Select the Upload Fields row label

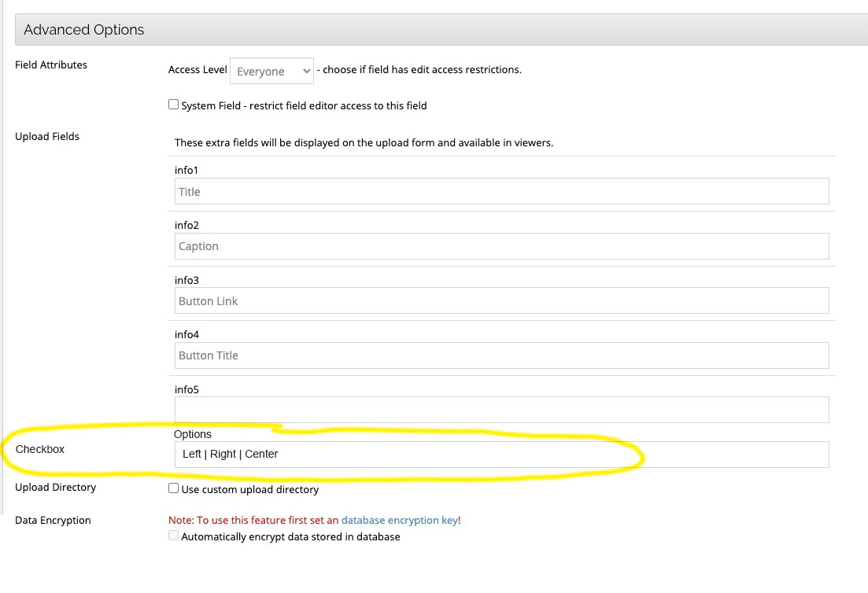click(x=47, y=136)
